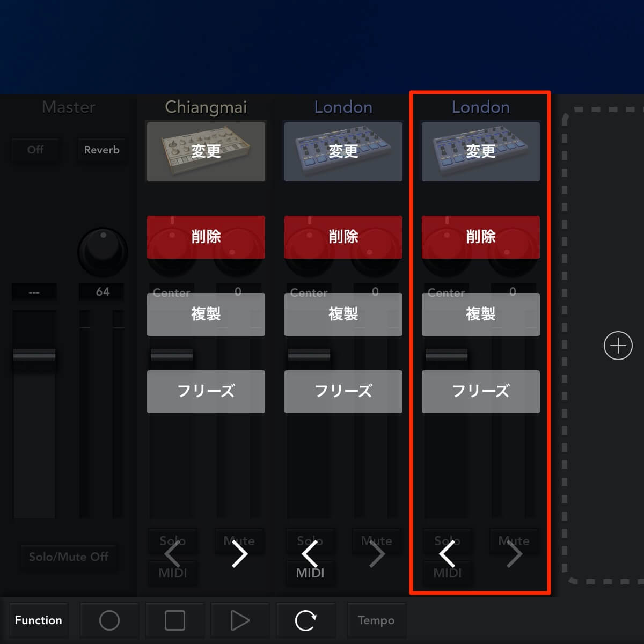This screenshot has height=644, width=644.
Task: Open the Tempo setting
Action: [x=376, y=620]
